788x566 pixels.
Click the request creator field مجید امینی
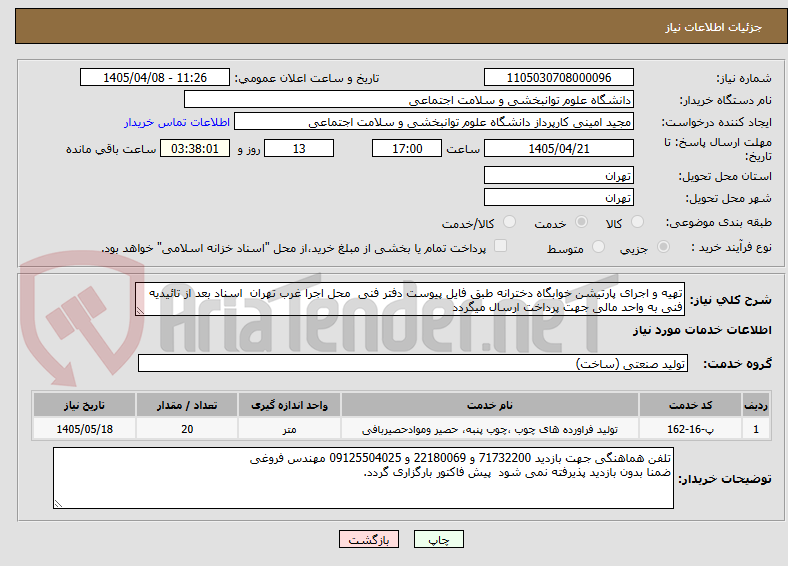[x=434, y=122]
